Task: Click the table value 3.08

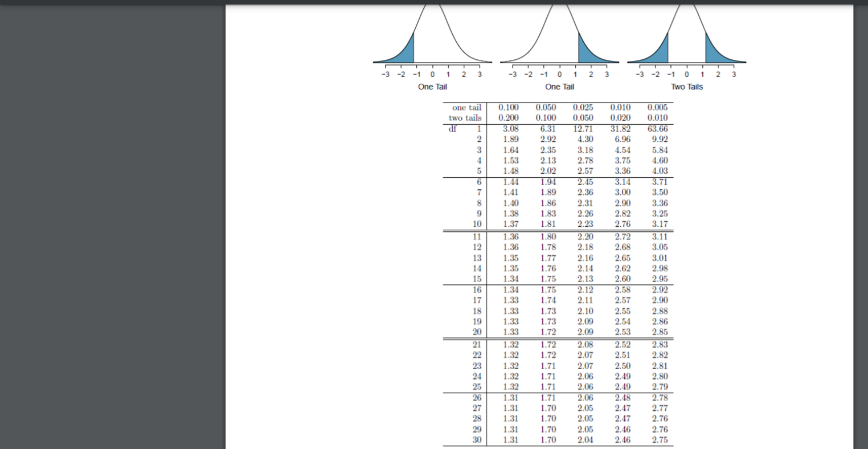Action: (511, 129)
